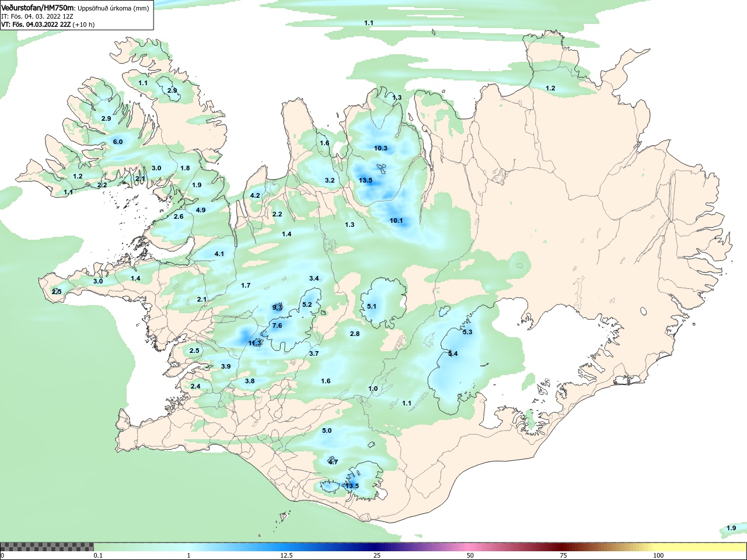The height and width of the screenshot is (560, 747).
Task: Click the checkered no-data segment of the color scale
Action: click(47, 547)
